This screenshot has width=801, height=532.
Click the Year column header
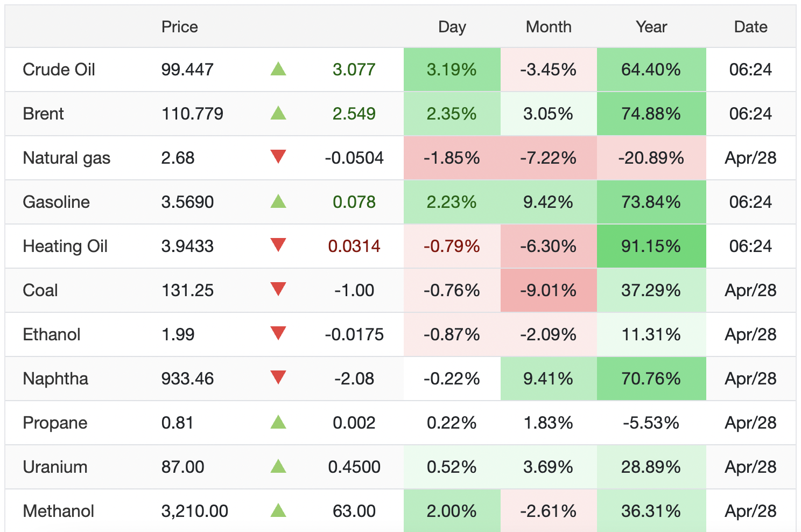(651, 27)
